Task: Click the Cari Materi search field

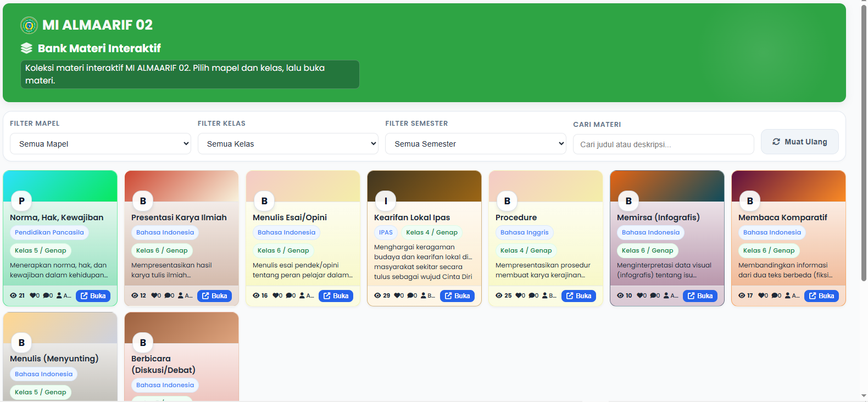Action: (x=664, y=144)
